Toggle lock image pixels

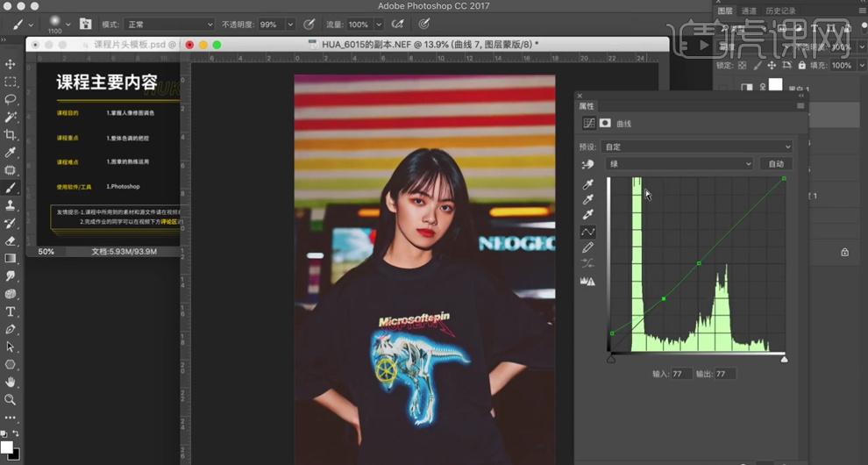(x=758, y=65)
